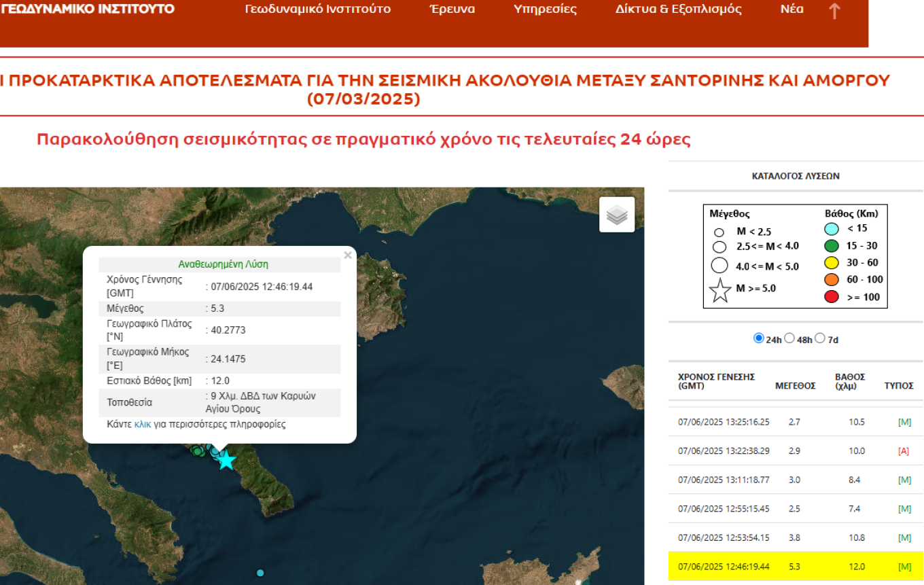This screenshot has width=924, height=585.
Task: Click the cyan star earthquake marker
Action: pos(226,460)
